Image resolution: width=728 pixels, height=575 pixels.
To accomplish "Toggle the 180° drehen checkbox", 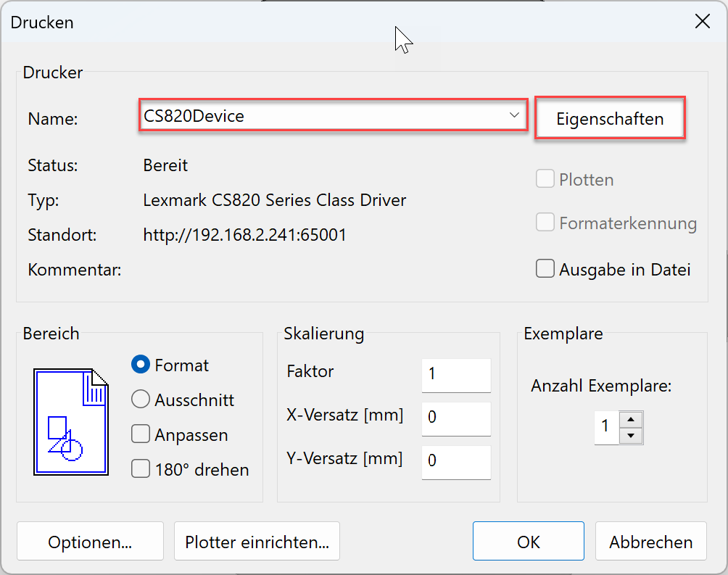I will point(141,469).
